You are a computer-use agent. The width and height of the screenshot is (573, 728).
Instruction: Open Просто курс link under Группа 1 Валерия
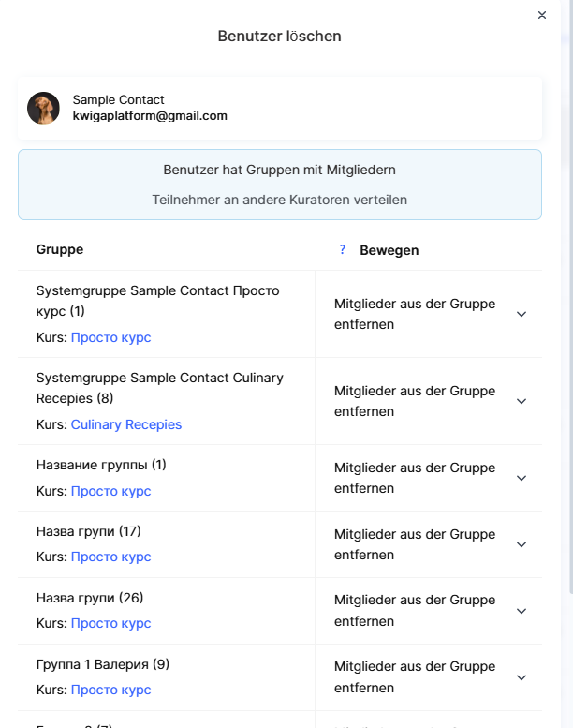pos(110,690)
